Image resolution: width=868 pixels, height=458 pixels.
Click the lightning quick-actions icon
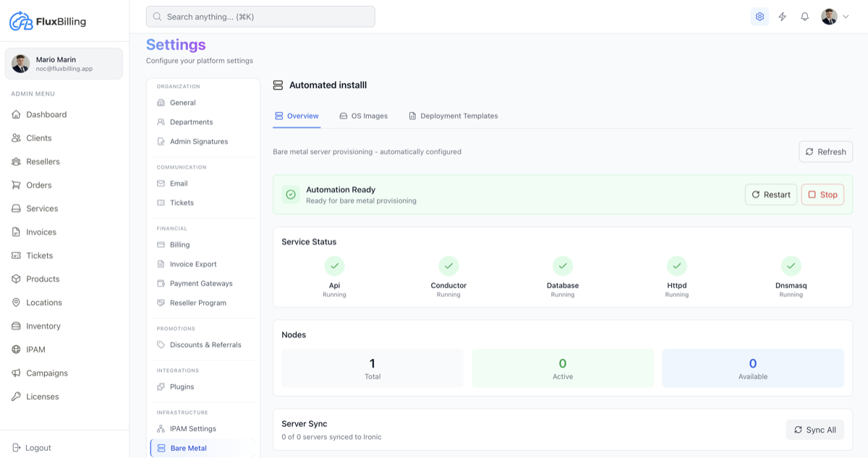click(x=782, y=16)
